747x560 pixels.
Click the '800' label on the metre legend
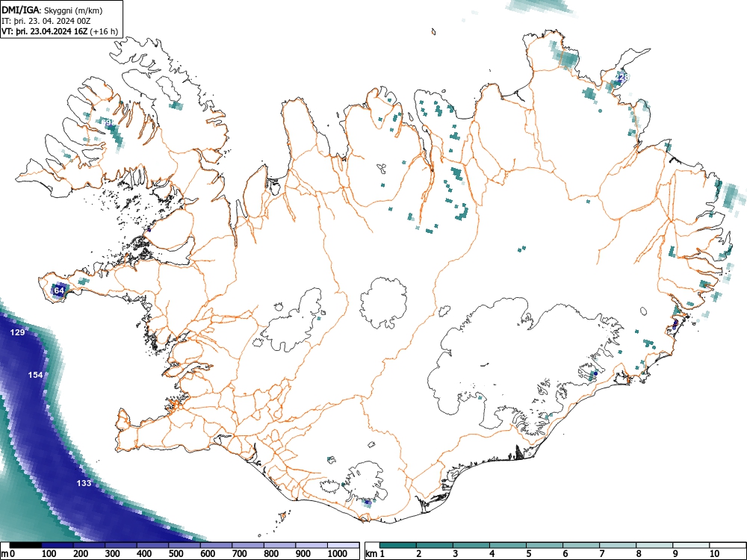click(x=271, y=554)
